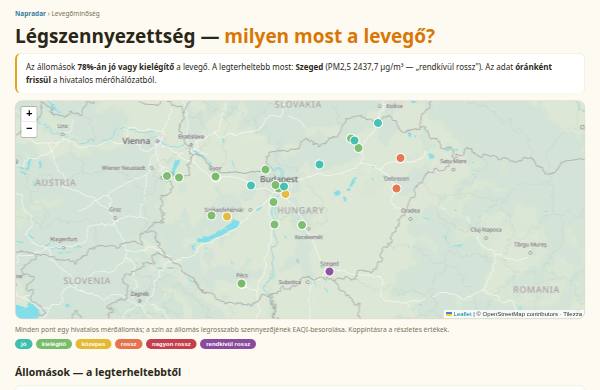Click the 'Állomások — a legterheltebbtől' heading

pyautogui.click(x=98, y=372)
